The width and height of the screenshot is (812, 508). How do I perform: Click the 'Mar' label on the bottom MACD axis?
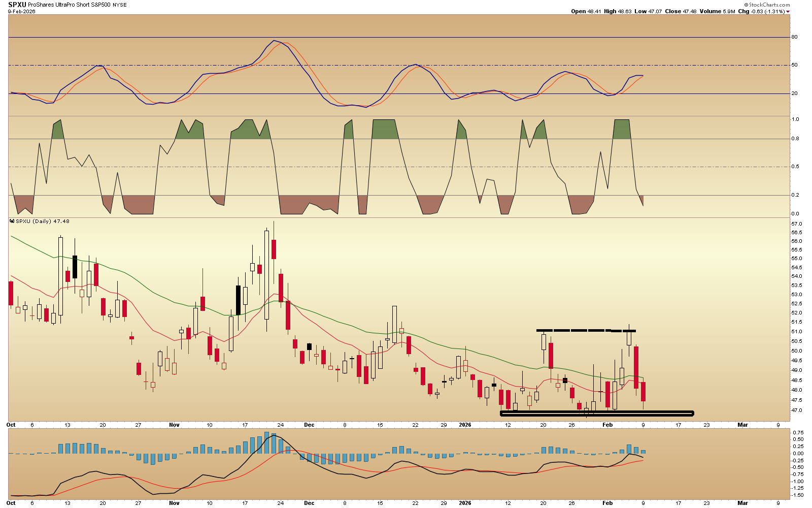pos(742,503)
